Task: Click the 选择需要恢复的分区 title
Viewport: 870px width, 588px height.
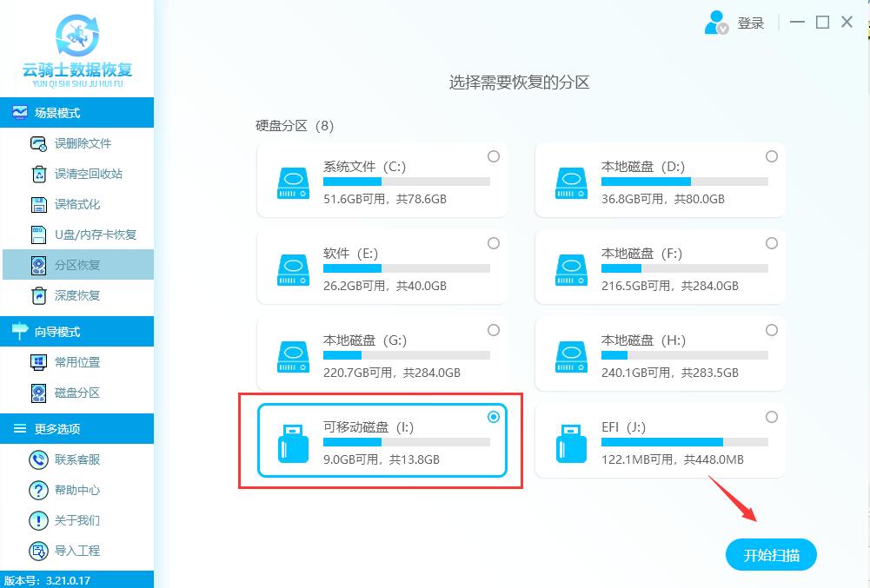Action: pyautogui.click(x=519, y=83)
